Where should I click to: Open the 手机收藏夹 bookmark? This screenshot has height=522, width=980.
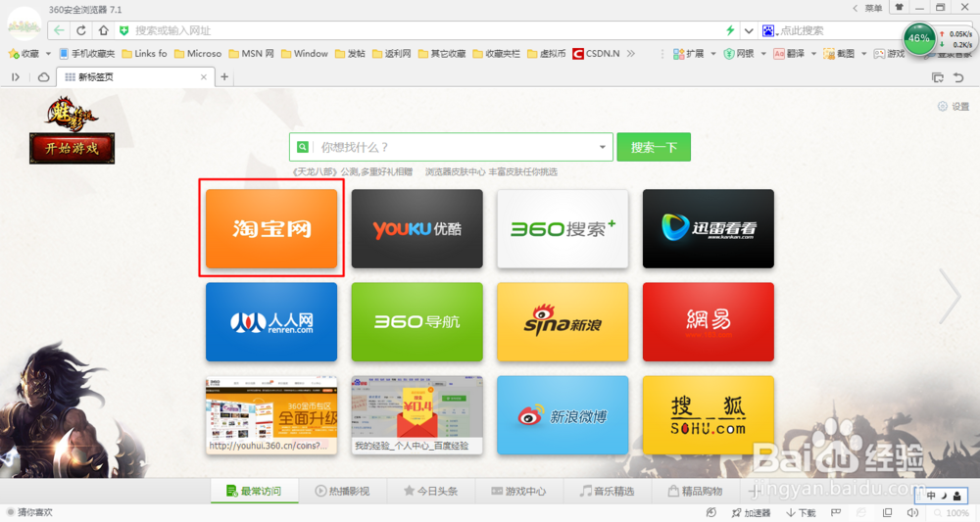[x=87, y=54]
